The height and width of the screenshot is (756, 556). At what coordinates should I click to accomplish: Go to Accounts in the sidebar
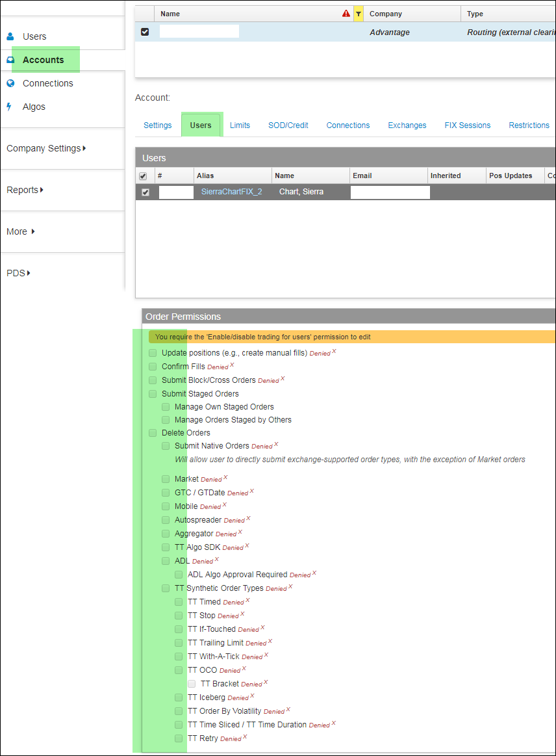click(x=43, y=60)
